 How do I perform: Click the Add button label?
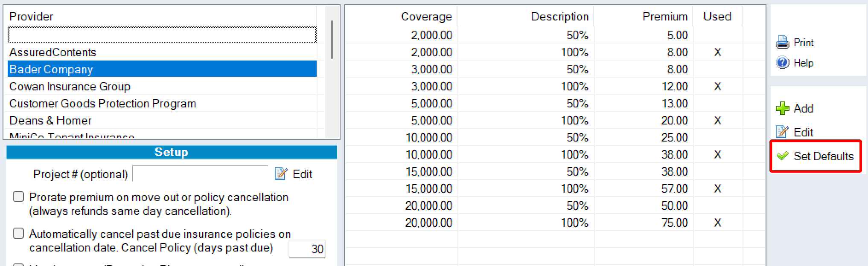[x=804, y=108]
